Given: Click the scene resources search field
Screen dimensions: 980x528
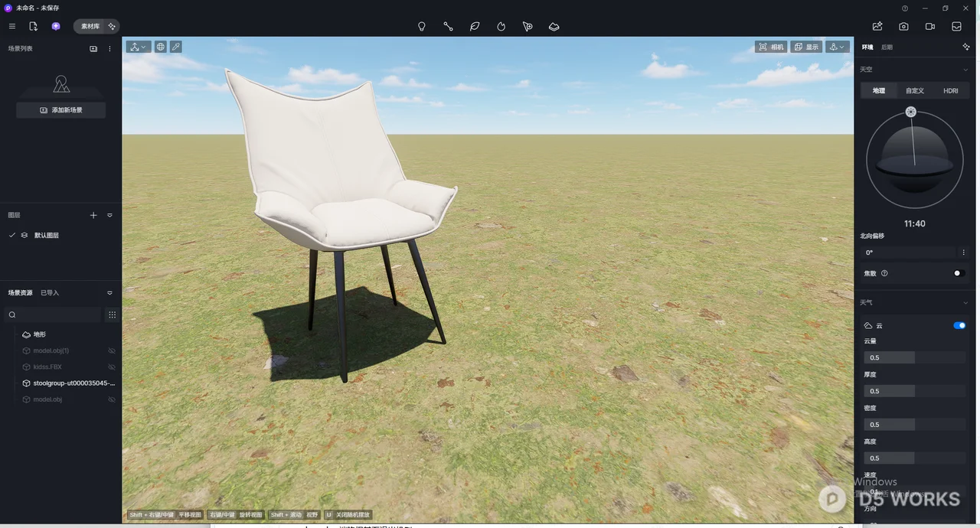Looking at the screenshot, I should pos(54,315).
